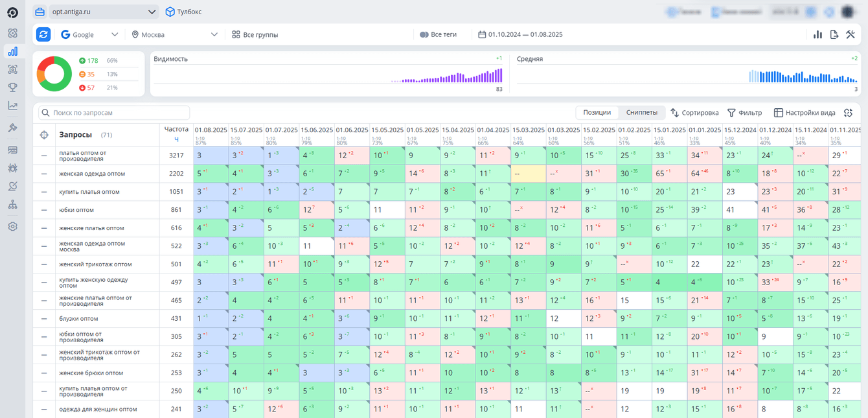The height and width of the screenshot is (418, 868).
Task: Select the query купить платья оптом
Action: pos(89,192)
